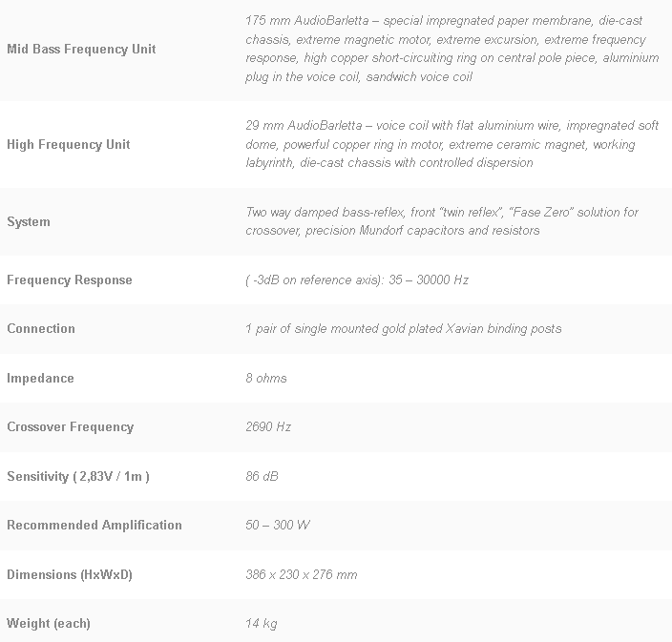Click the Connection row label
Image resolution: width=672 pixels, height=642 pixels.
(x=41, y=329)
